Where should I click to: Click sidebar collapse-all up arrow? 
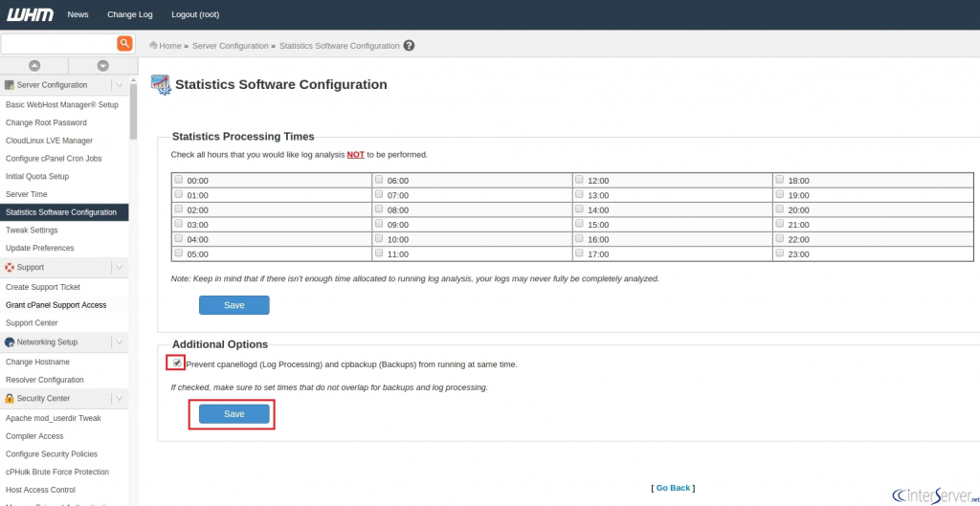(x=34, y=66)
